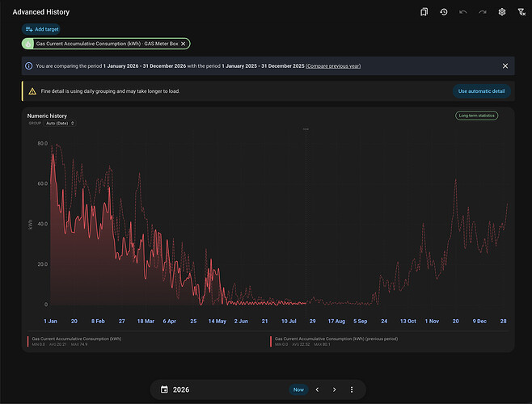Toggle the Gas Consumption current period legend
The width and height of the screenshot is (532, 404).
tap(74, 341)
